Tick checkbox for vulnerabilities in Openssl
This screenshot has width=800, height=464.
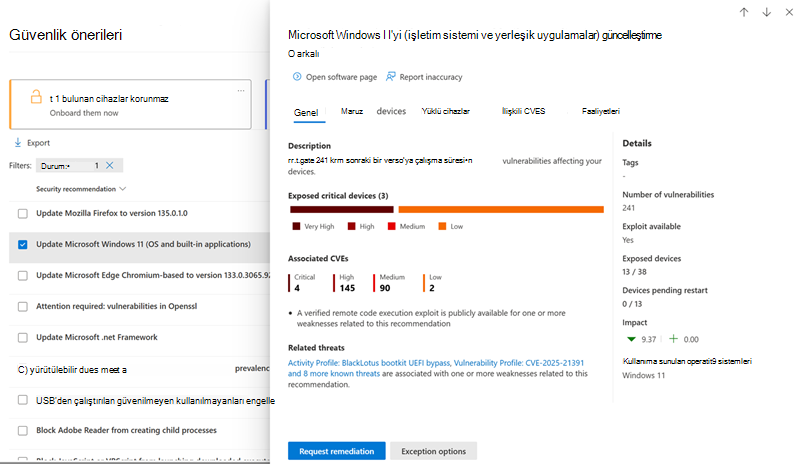pos(22,307)
